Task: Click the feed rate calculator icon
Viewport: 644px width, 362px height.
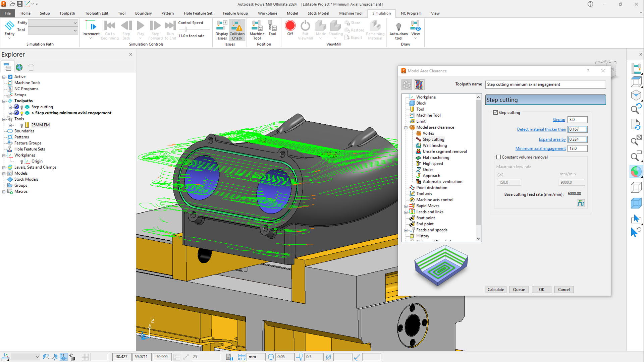Action: pyautogui.click(x=581, y=203)
